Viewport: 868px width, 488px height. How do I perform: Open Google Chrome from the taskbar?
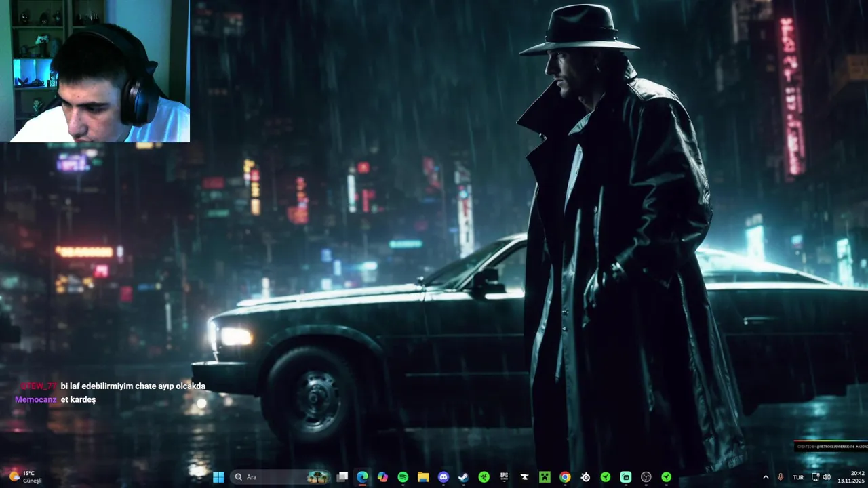[x=565, y=477]
